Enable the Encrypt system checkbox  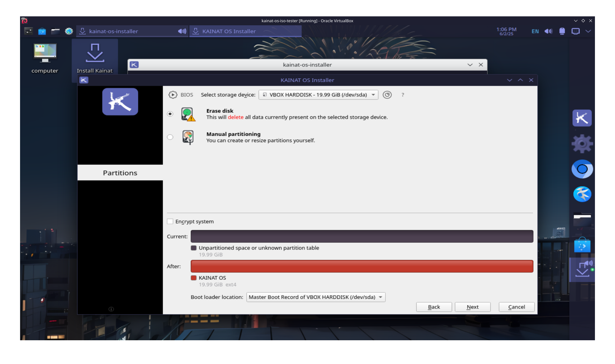(x=170, y=221)
